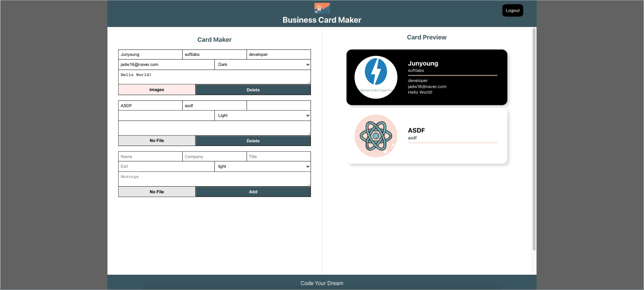Click Junyoung card's lightning bolt avatar
The width and height of the screenshot is (644, 290).
click(x=376, y=77)
